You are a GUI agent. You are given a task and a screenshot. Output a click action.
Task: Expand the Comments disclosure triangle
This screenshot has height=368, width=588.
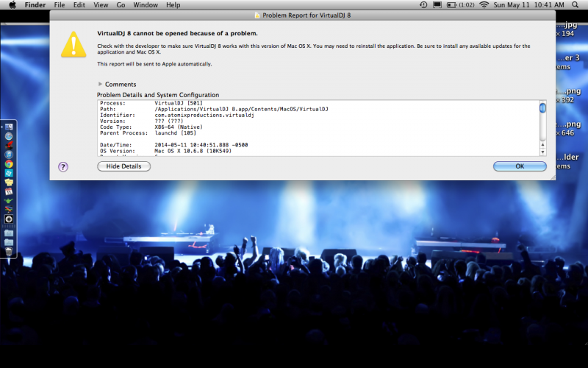click(100, 84)
